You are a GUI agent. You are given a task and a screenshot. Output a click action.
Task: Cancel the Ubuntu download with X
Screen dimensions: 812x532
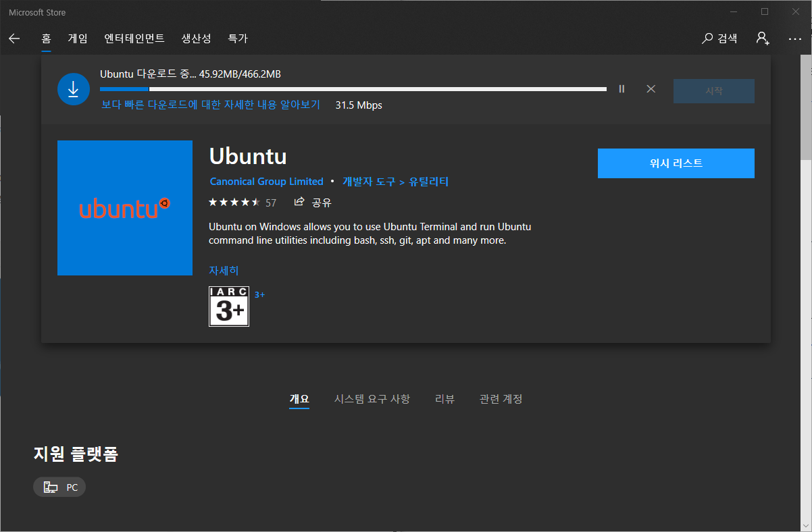tap(651, 89)
